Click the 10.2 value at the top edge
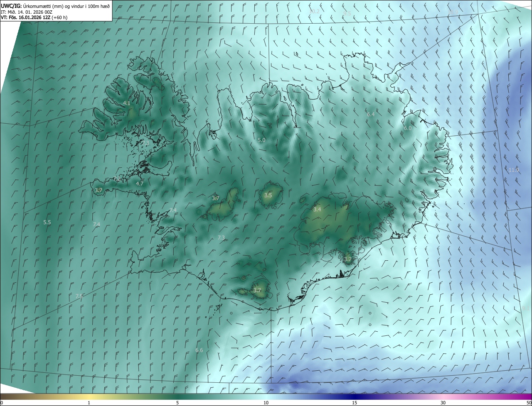532x406 pixels. coord(315,11)
